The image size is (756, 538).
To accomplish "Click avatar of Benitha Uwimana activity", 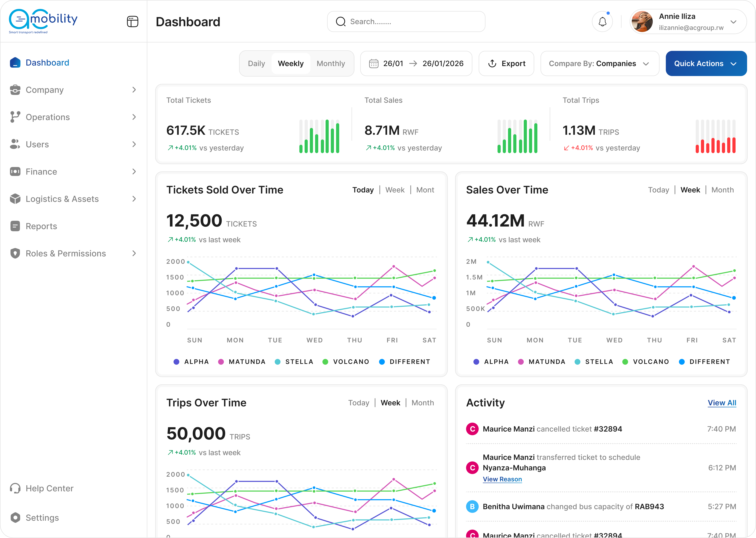I will click(x=472, y=507).
